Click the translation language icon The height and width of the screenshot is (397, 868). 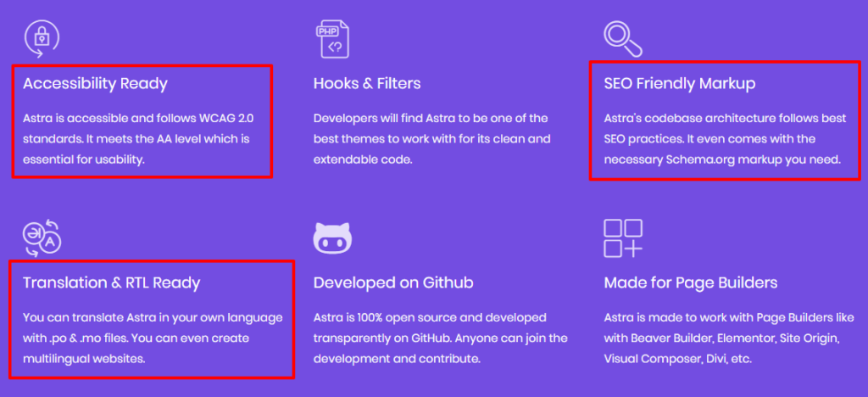(42, 238)
